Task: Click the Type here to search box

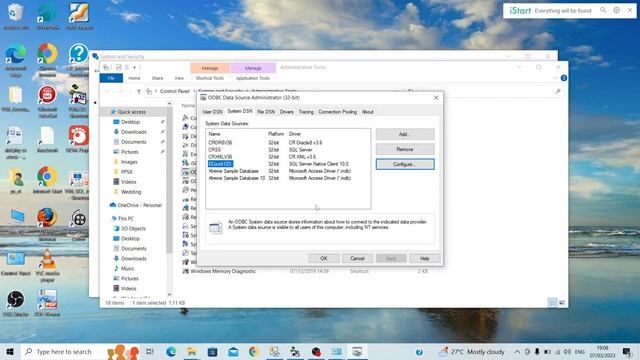Action: [64, 351]
